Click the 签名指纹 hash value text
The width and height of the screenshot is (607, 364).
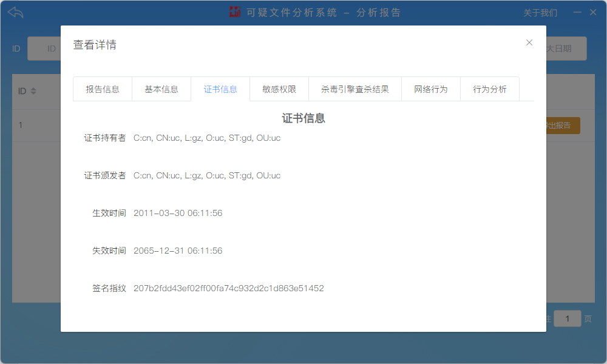coord(228,288)
